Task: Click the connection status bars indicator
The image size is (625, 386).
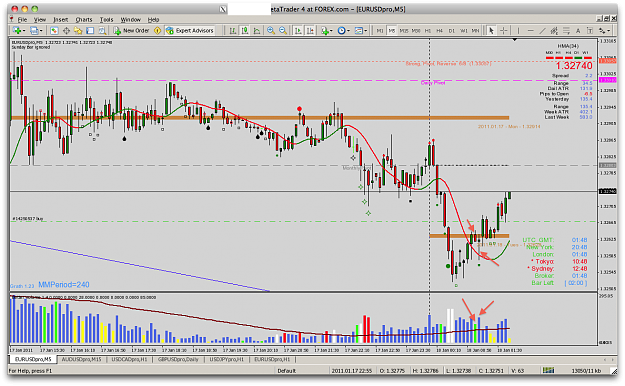Action: (x=548, y=370)
